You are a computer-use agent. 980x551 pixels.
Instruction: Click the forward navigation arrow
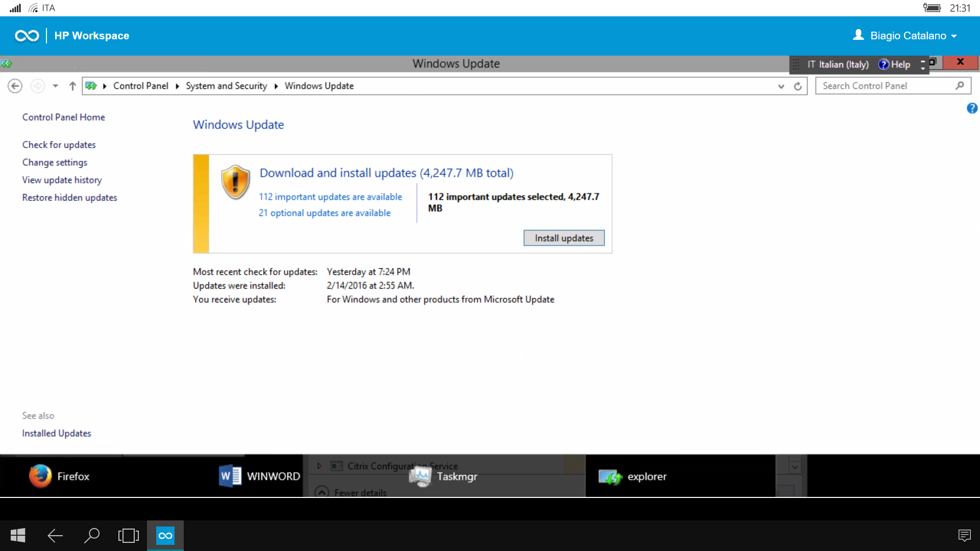click(x=38, y=86)
